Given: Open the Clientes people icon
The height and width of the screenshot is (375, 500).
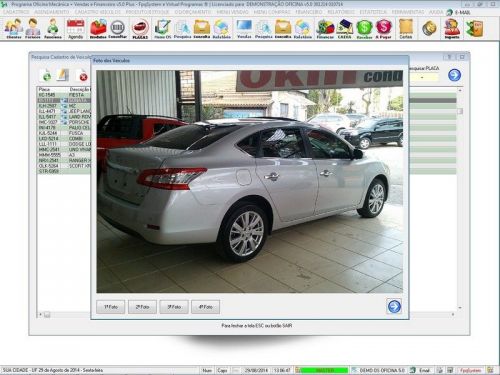Looking at the screenshot, I should tap(14, 29).
